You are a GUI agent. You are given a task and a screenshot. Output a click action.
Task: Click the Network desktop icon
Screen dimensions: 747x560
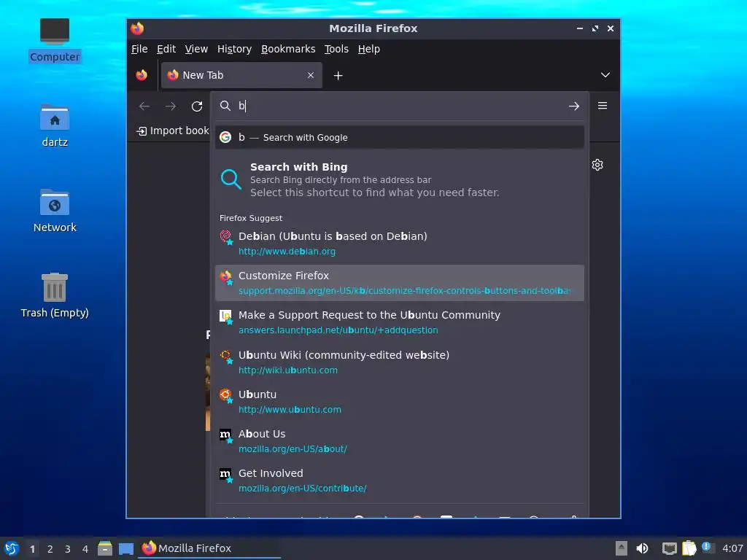55,211
